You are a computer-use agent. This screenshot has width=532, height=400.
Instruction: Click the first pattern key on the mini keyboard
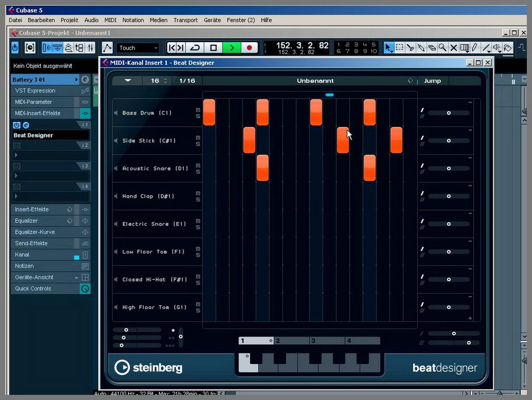click(248, 362)
